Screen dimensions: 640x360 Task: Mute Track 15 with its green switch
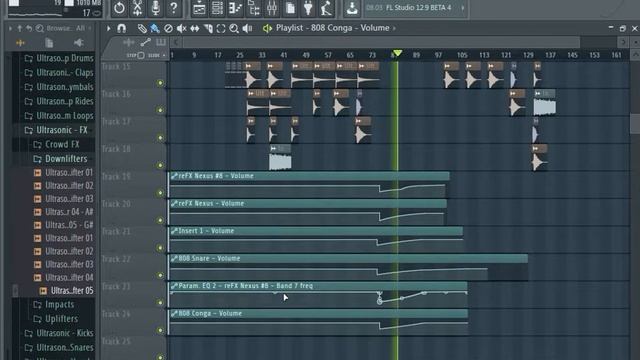coord(160,83)
